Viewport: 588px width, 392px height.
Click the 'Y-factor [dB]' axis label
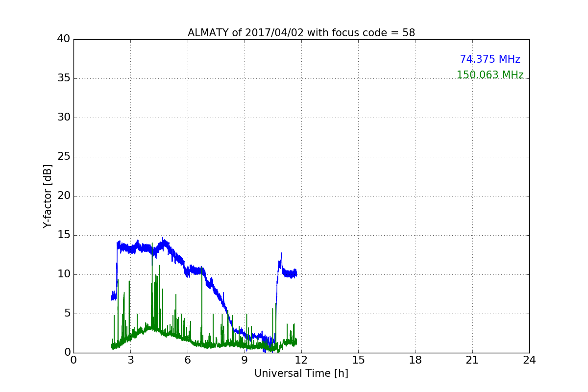point(48,196)
